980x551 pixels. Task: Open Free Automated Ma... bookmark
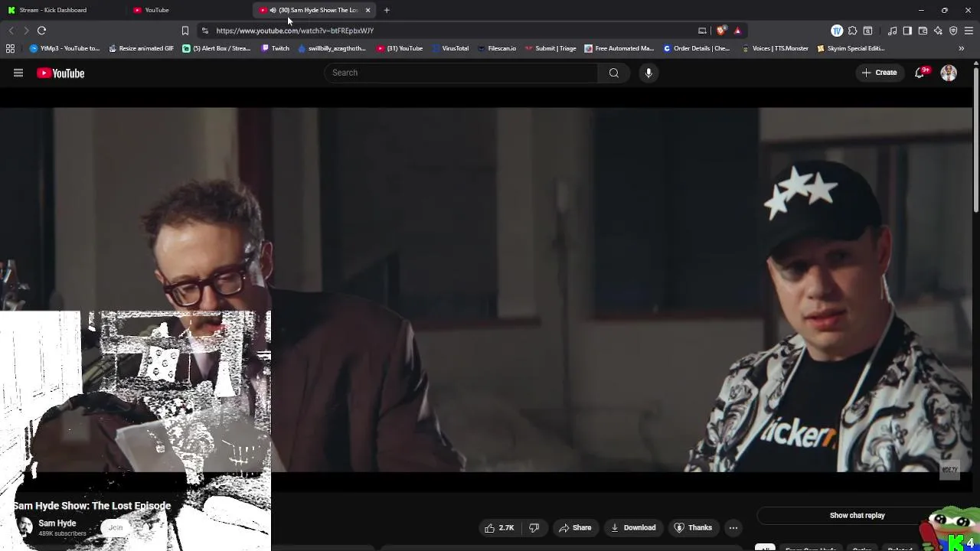click(619, 48)
